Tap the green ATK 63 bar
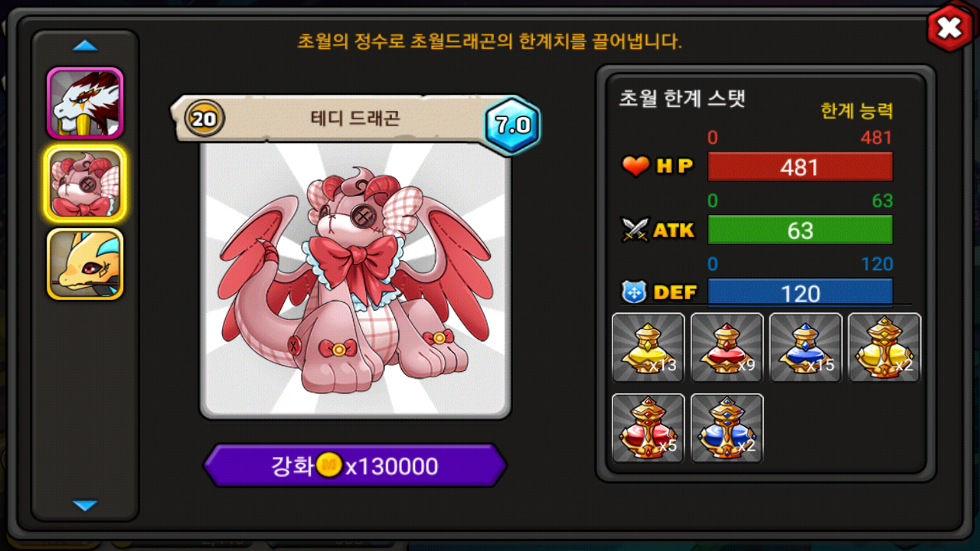Viewport: 980px width, 551px height. (x=800, y=230)
